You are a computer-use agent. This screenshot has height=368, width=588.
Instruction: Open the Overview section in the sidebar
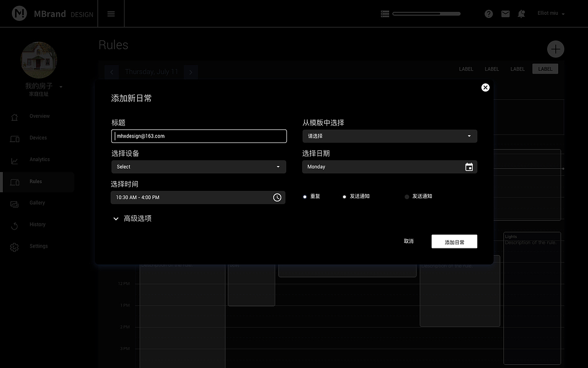click(40, 116)
